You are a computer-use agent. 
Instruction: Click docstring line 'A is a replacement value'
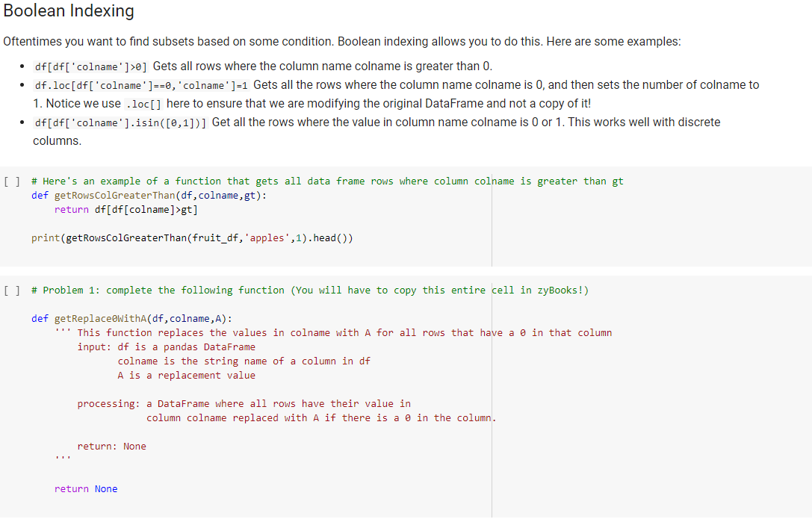187,376
